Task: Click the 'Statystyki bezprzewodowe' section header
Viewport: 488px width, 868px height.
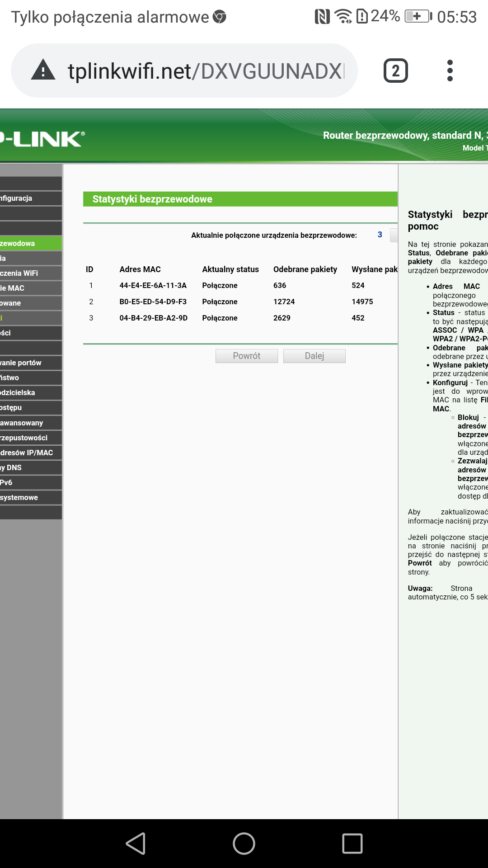Action: (x=240, y=199)
